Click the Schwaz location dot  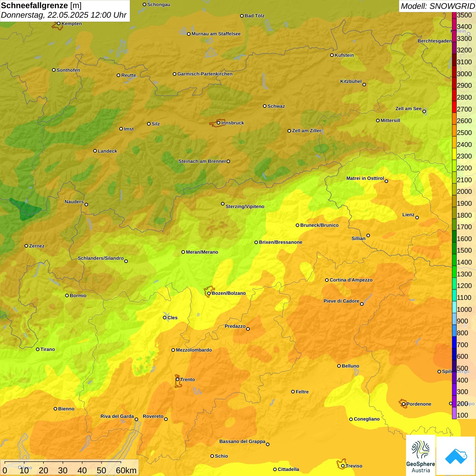[x=265, y=106]
